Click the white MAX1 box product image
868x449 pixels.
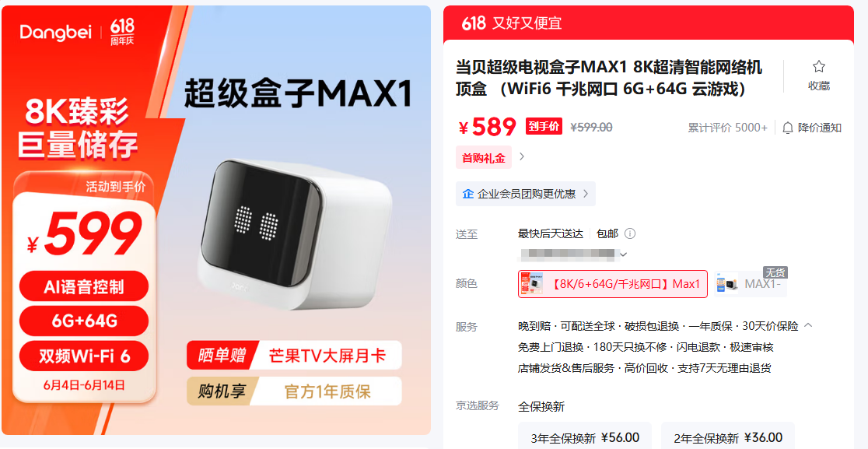[295, 235]
